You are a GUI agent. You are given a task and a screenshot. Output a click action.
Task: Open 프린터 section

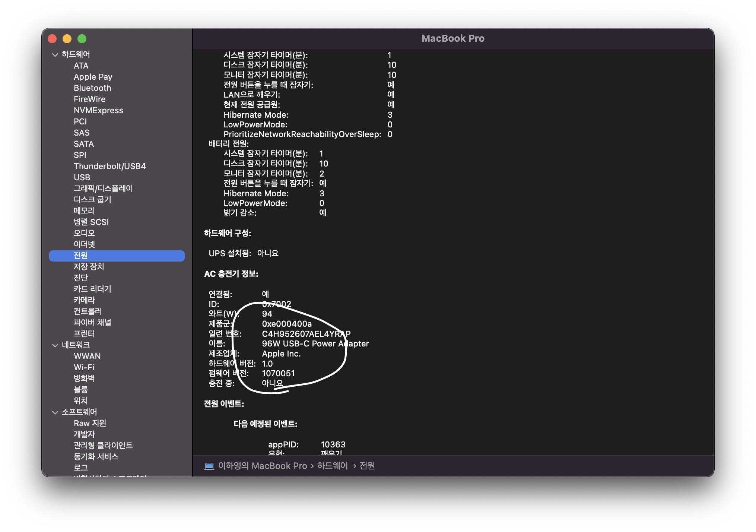pyautogui.click(x=84, y=334)
